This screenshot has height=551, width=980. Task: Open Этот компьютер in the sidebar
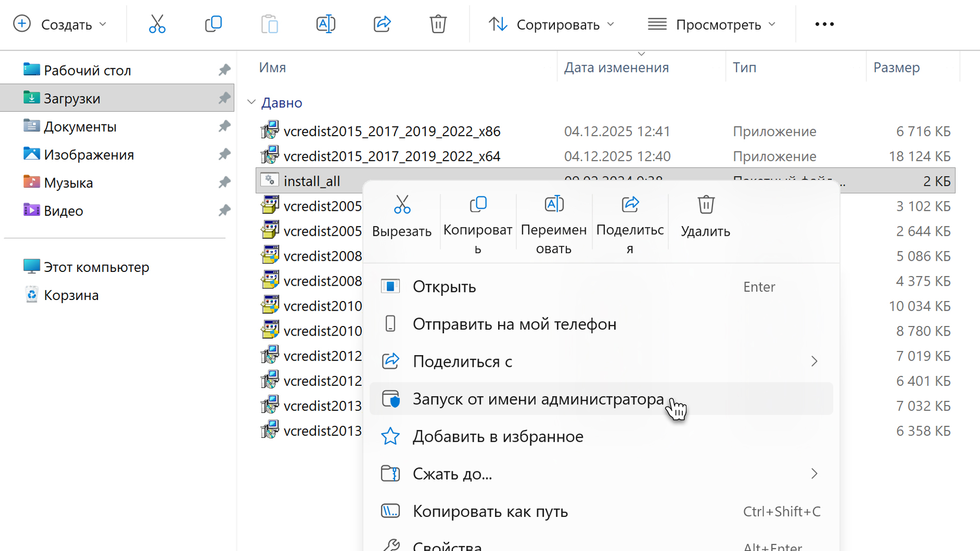pyautogui.click(x=96, y=267)
